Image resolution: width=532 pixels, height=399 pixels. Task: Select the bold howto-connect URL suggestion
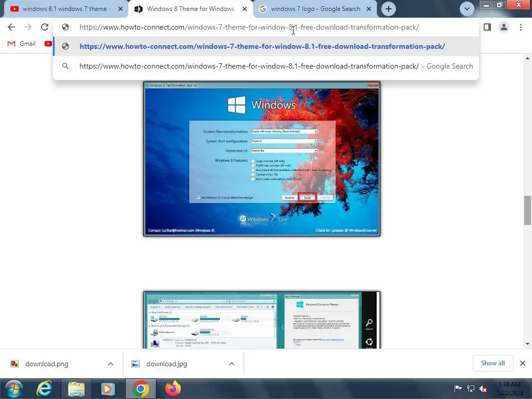(x=266, y=46)
